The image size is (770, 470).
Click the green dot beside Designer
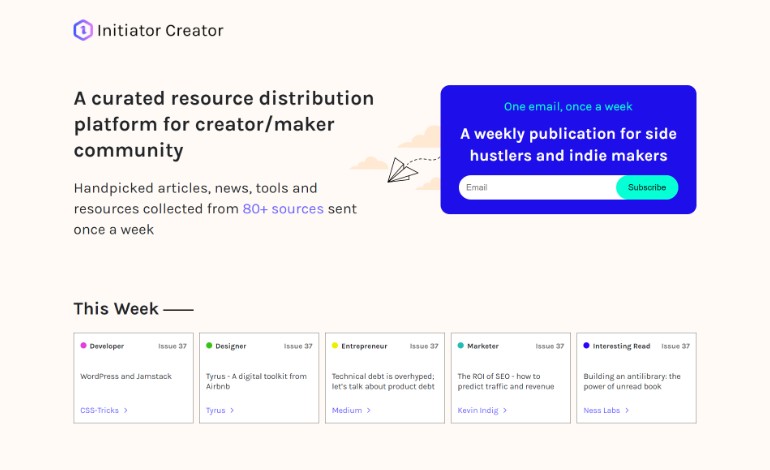pyautogui.click(x=209, y=345)
